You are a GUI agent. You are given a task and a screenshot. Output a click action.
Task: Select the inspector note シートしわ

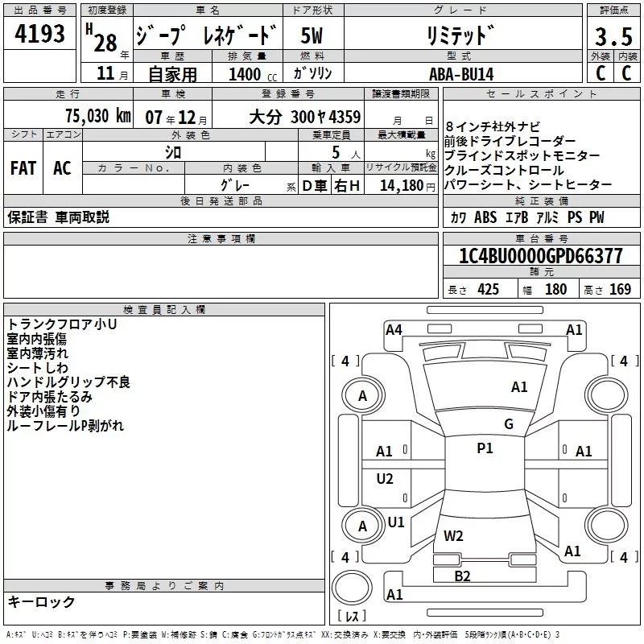click(37, 368)
